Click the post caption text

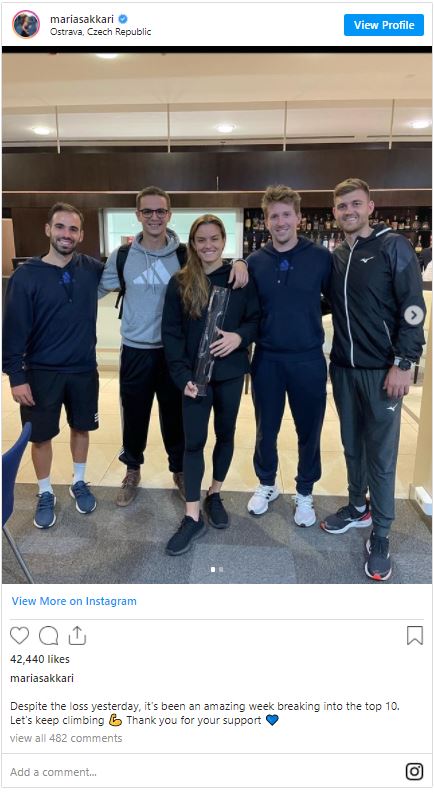[205, 713]
